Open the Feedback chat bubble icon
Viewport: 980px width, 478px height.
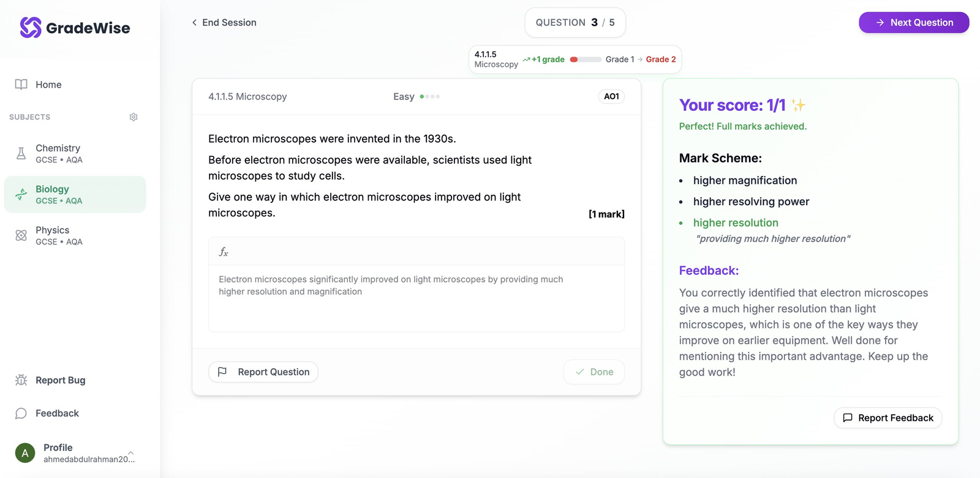pyautogui.click(x=20, y=413)
